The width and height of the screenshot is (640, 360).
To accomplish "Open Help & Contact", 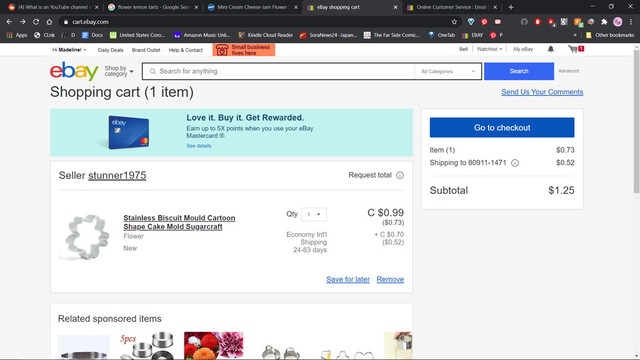I will pyautogui.click(x=186, y=50).
